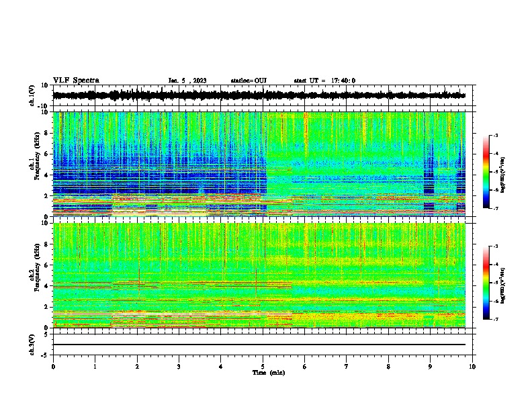
Task: Select the date text "Jan. 5, 2023"
Action: [187, 81]
